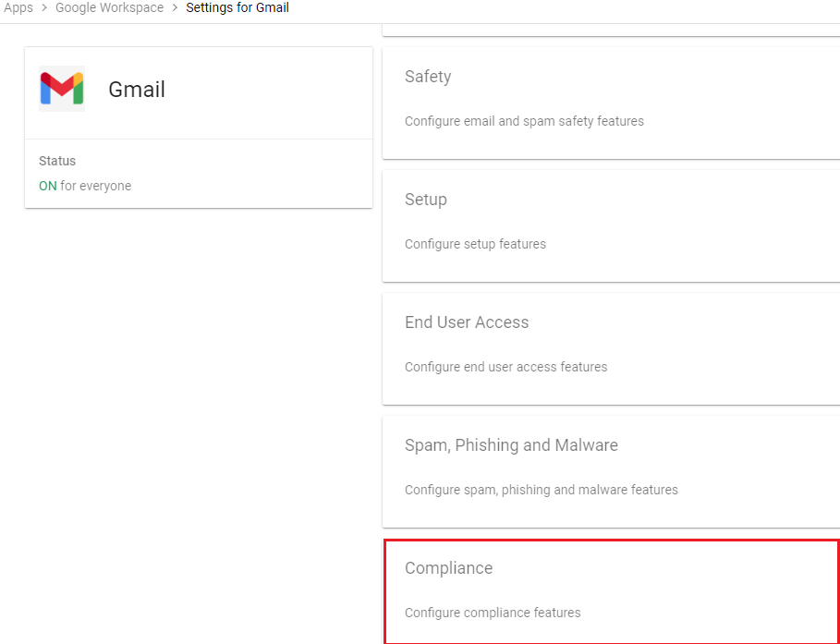Open the ON for everyone status
The height and width of the screenshot is (644, 840).
pyautogui.click(x=85, y=186)
